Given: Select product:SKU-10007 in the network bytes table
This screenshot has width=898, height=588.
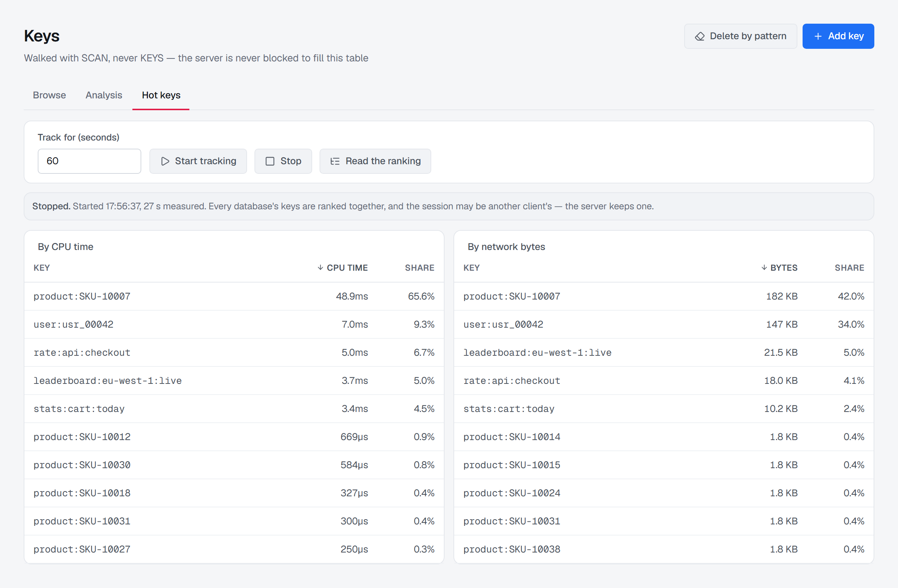Looking at the screenshot, I should point(664,297).
